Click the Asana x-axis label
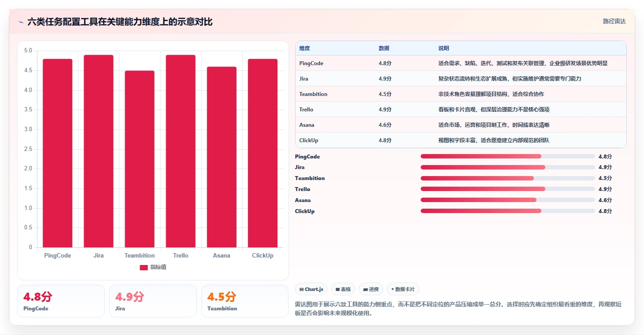 (222, 255)
